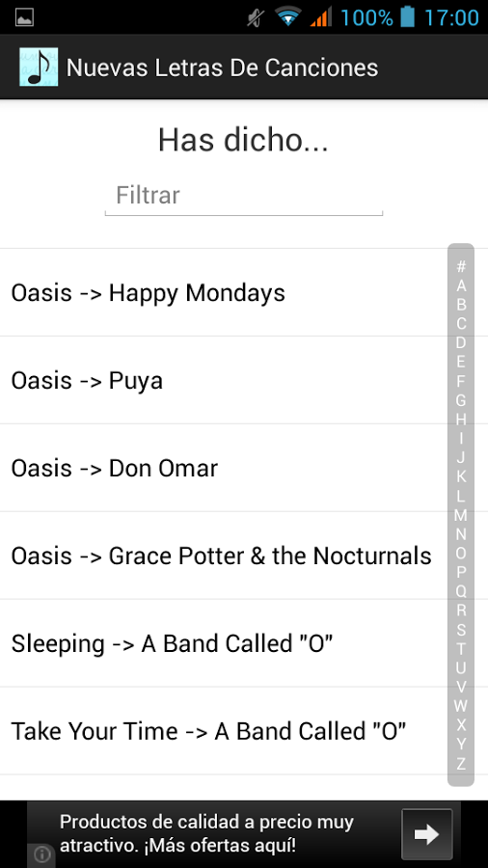Screen dimensions: 488x868
Task: Jump to # in the alphabet index
Action: 460,266
